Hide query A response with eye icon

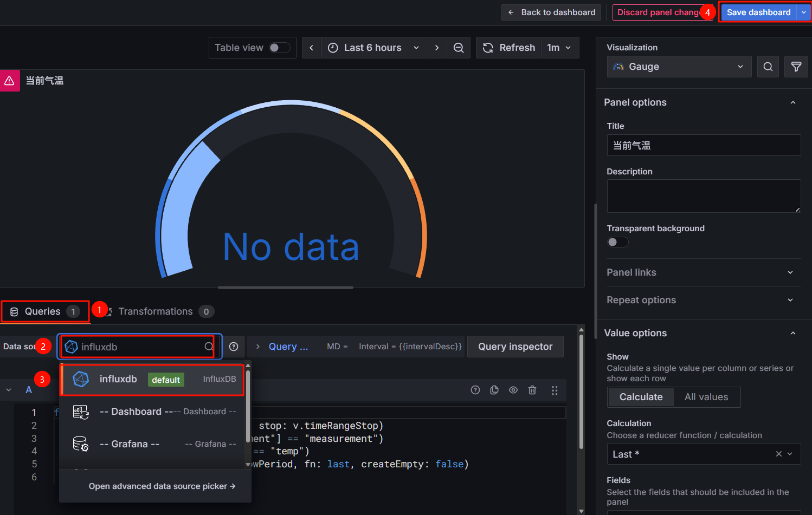tap(513, 390)
